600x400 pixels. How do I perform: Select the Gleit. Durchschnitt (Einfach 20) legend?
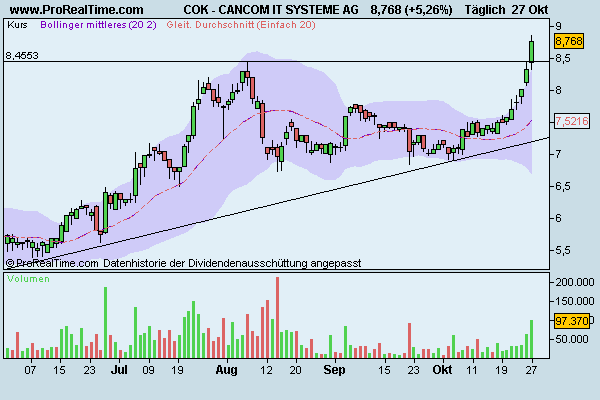[241, 25]
